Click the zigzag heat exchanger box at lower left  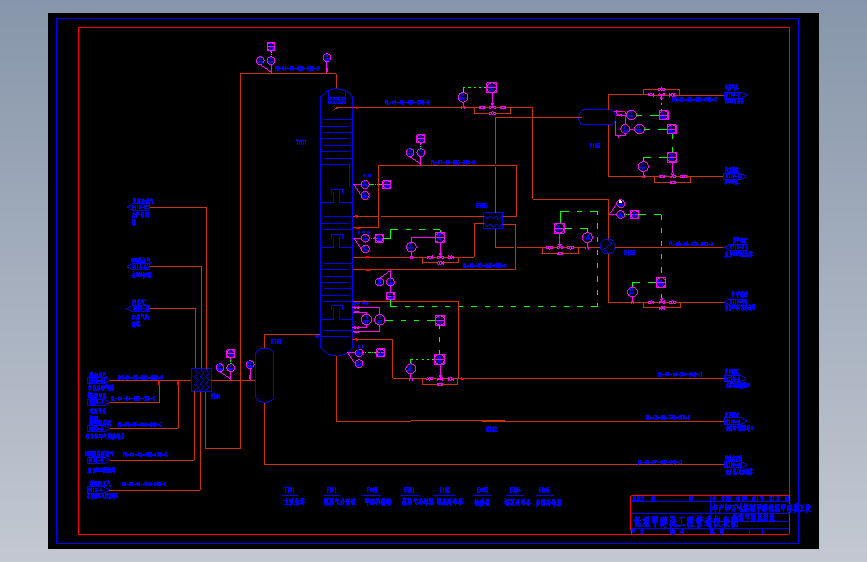click(x=201, y=380)
